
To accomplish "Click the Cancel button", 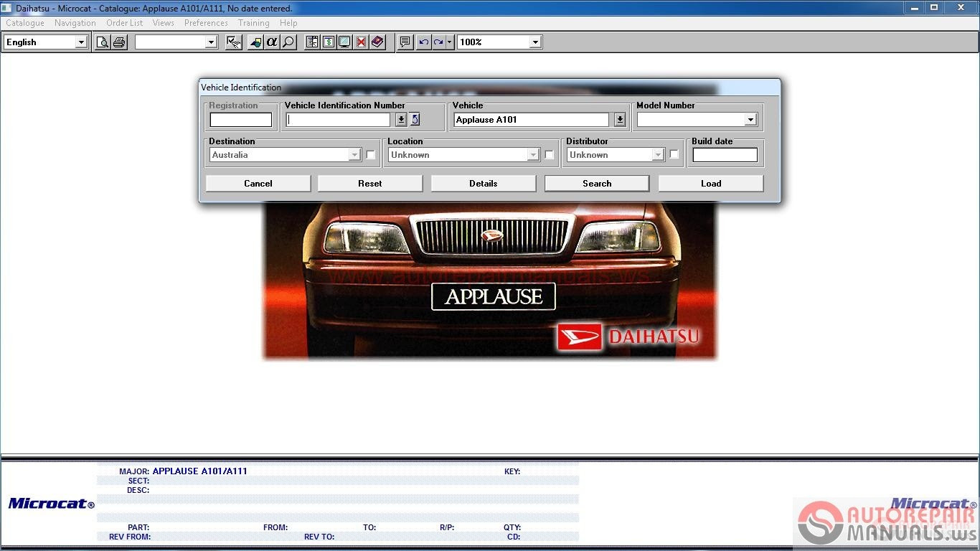I will (258, 184).
